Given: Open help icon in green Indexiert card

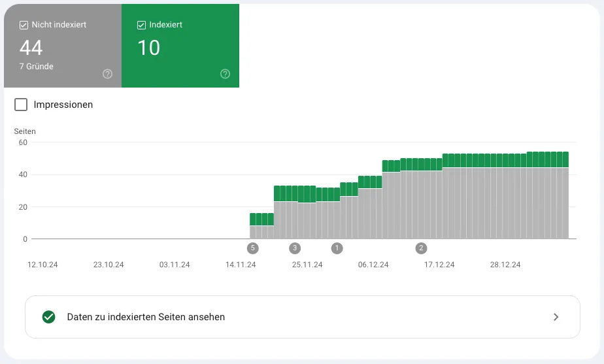Looking at the screenshot, I should 225,74.
